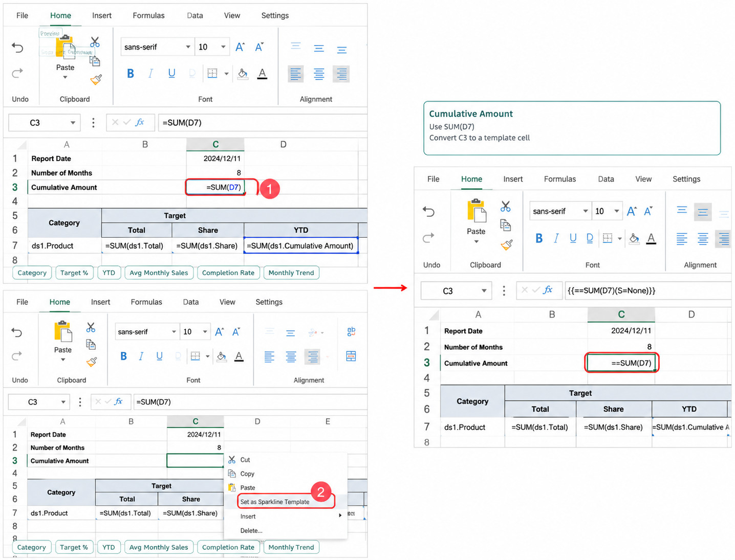This screenshot has width=735, height=560.
Task: Open the Completion Rate sheet button in top-left panel
Action: coord(228,273)
